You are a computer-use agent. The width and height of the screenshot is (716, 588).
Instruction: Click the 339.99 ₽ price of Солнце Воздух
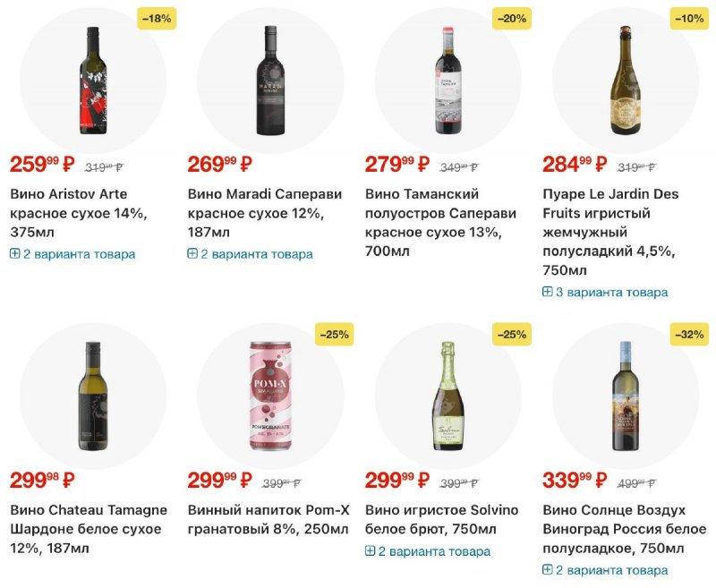pos(575,480)
